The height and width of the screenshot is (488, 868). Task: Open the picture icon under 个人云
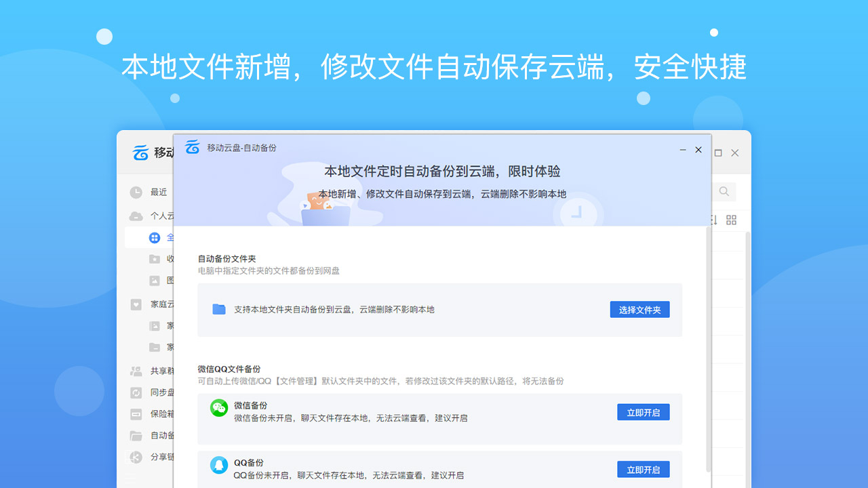click(x=155, y=281)
